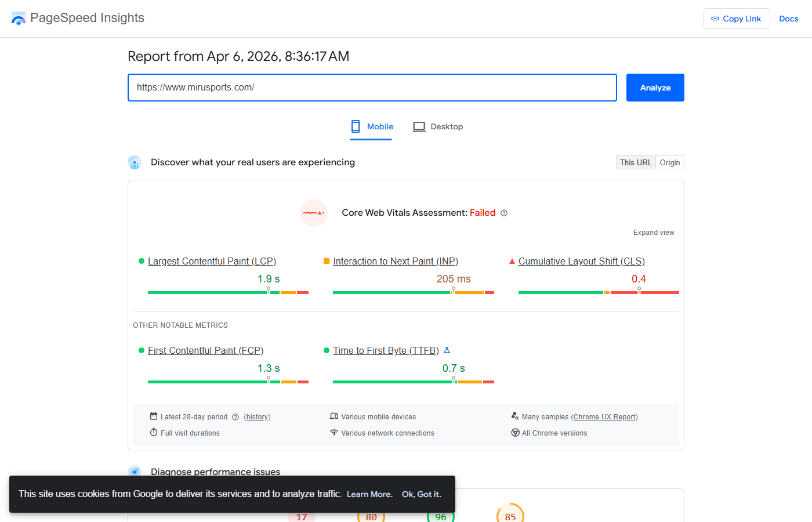
Task: Click the 28-day period info icon
Action: [235, 417]
